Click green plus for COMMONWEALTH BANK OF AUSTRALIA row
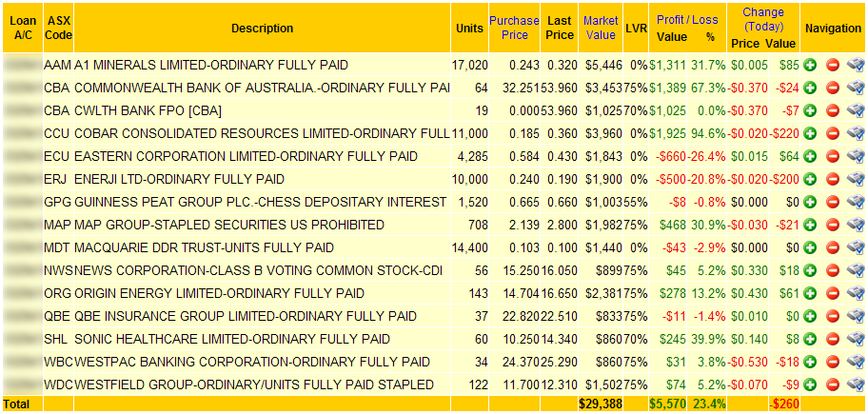The width and height of the screenshot is (868, 414). 810,88
